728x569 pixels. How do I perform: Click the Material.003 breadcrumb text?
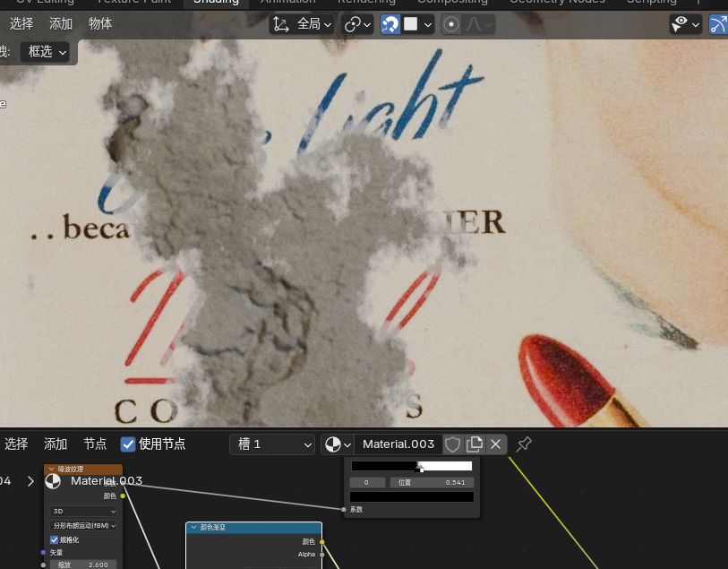(x=107, y=481)
